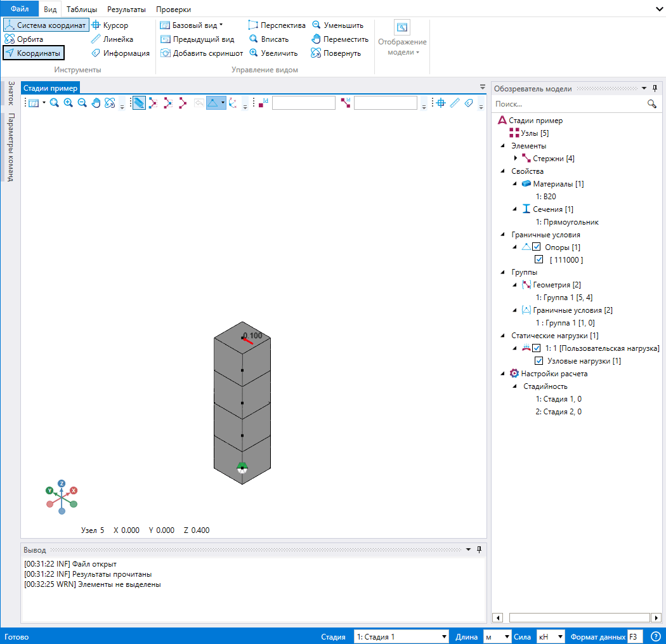Toggle the Пользовательская нагрузка checkbox
666x644 pixels.
[x=537, y=348]
